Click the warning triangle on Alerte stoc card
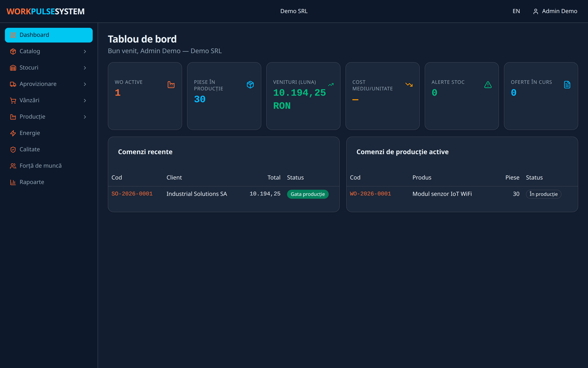This screenshot has height=368, width=588. [488, 85]
